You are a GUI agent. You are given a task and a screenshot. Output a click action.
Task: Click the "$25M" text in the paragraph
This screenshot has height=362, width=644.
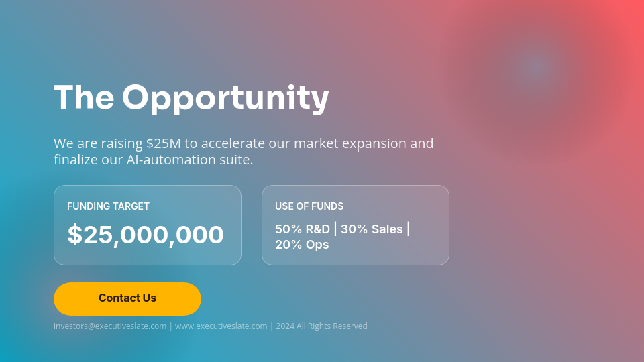(163, 143)
